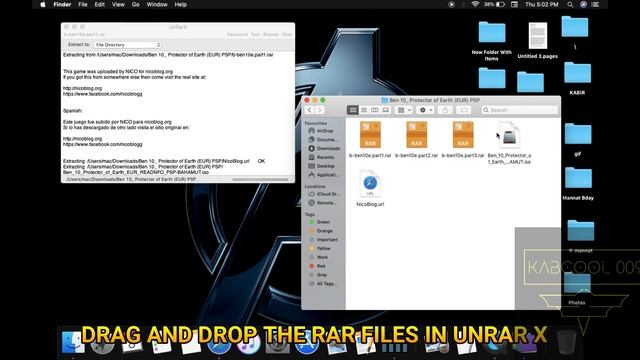Screen dimensions: 640x360
Task: Select the b-ben10e.part3.rar file
Action: pos(463,140)
